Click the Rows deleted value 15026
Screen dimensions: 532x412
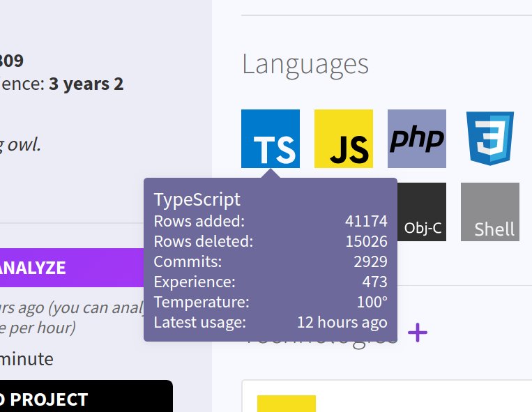click(367, 241)
